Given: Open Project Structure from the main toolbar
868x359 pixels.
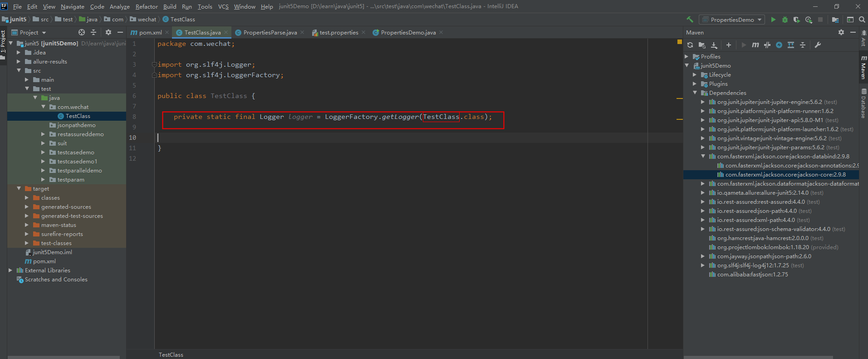Looking at the screenshot, I should click(x=835, y=20).
